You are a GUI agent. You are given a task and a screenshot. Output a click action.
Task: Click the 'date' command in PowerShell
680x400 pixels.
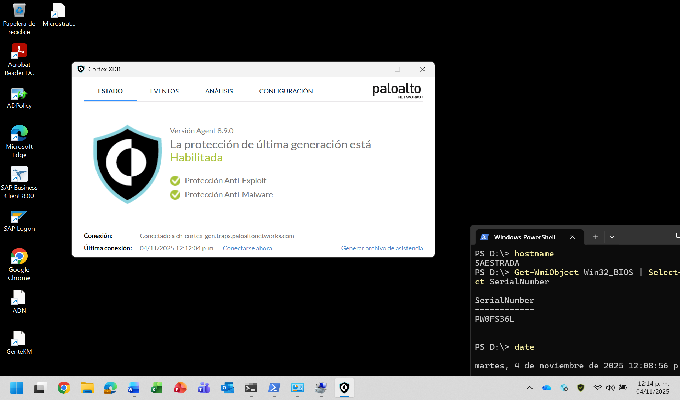(x=524, y=348)
